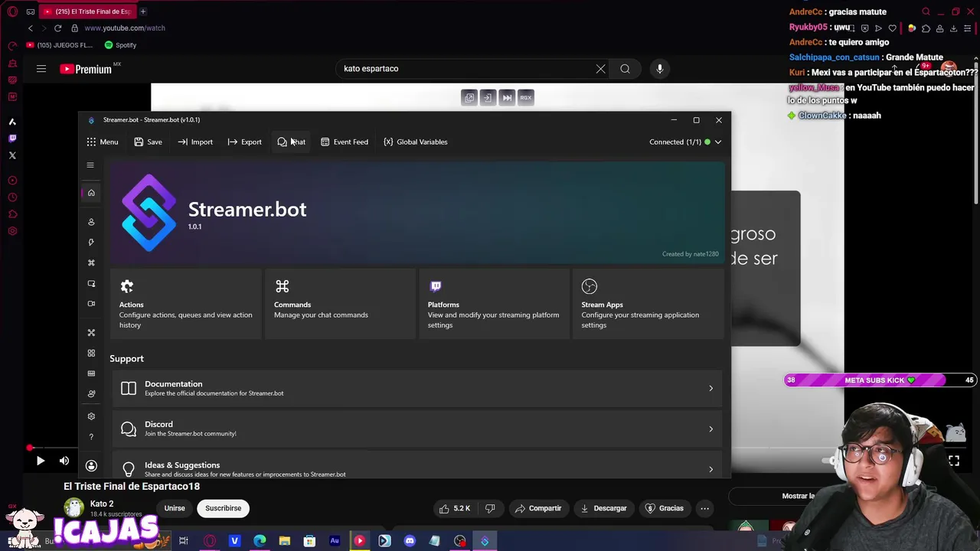Mute the YouTube video with the speaker icon
This screenshot has height=551, width=980.
[x=64, y=461]
